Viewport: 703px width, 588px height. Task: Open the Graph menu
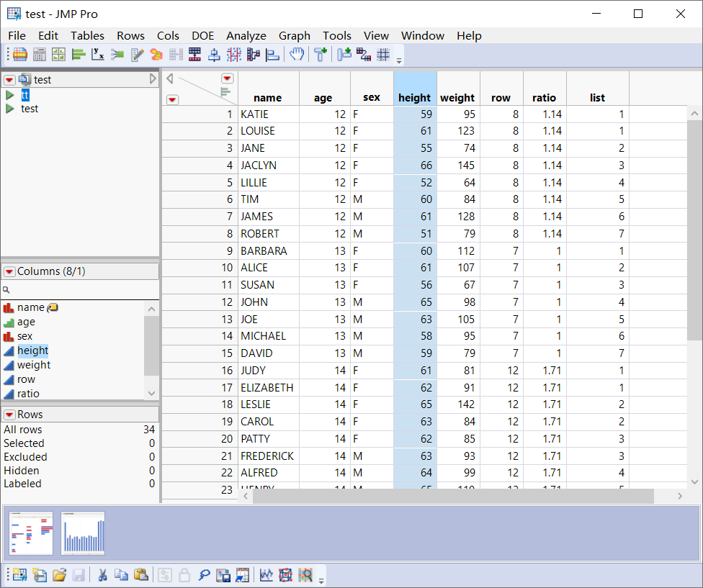[x=294, y=35]
